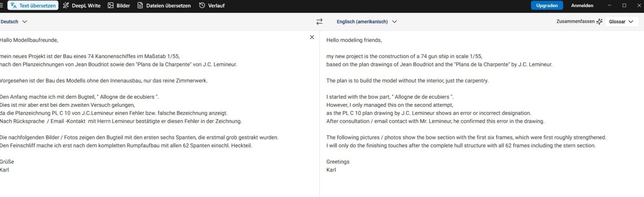Open the Glossar dropdown
644x197 pixels.
pyautogui.click(x=622, y=21)
